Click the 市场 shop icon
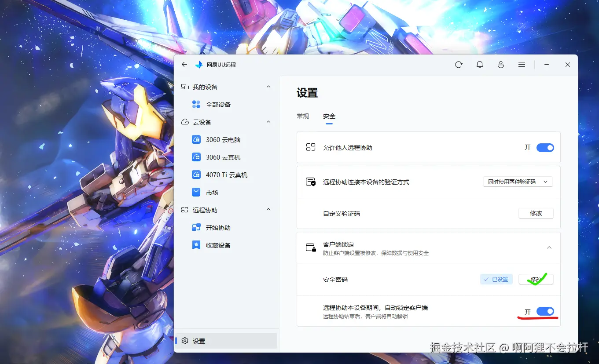 coord(196,193)
